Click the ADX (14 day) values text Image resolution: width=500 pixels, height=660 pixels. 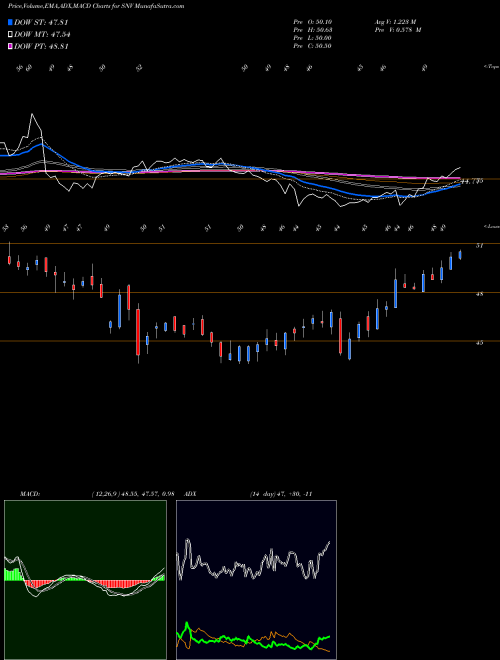(281, 494)
